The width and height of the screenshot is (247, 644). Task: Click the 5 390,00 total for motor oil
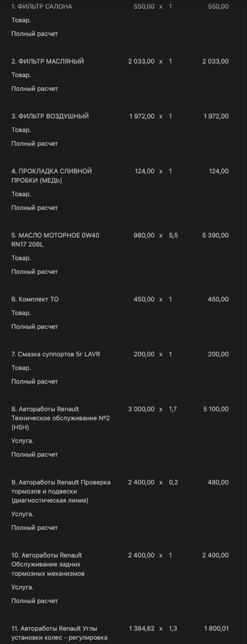point(216,235)
